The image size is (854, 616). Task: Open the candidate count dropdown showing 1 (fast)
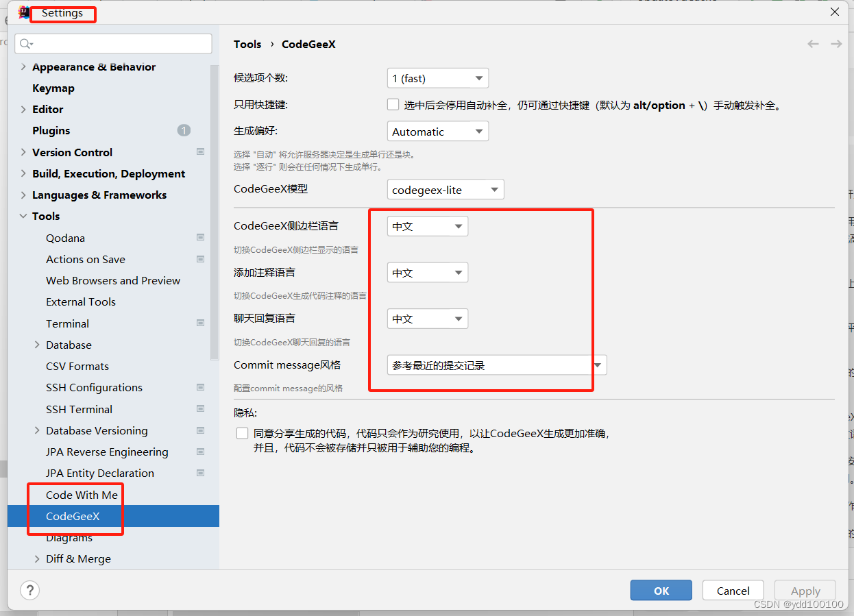click(438, 78)
